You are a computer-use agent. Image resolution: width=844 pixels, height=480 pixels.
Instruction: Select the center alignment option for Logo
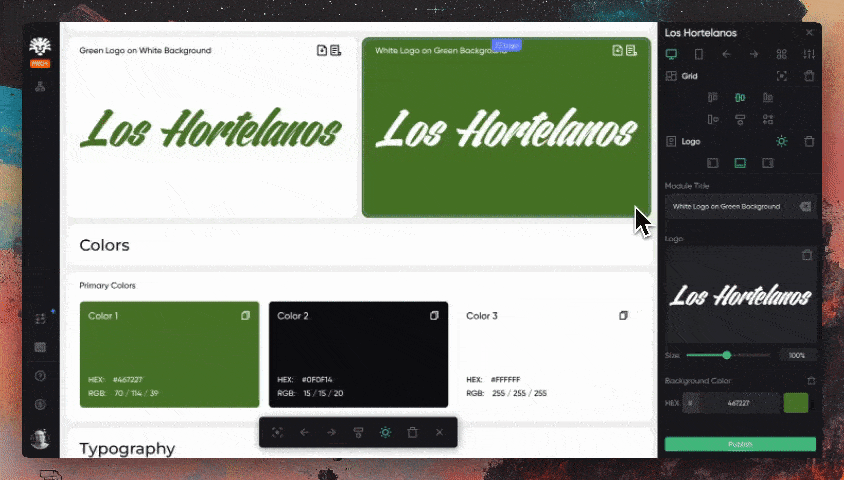click(x=740, y=163)
